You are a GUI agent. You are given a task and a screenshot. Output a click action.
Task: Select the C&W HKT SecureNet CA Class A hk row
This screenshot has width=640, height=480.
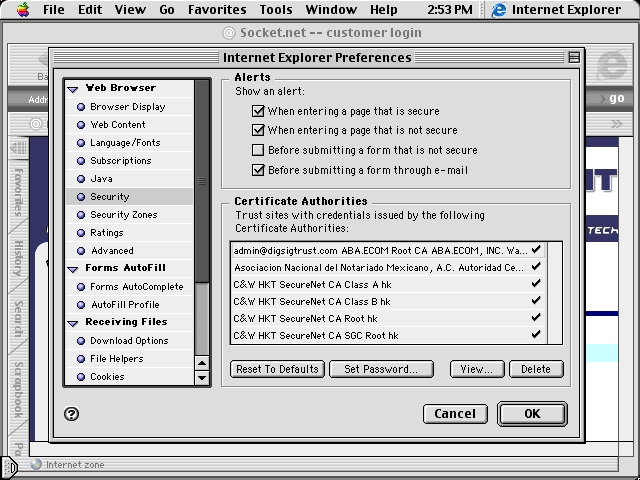(388, 284)
